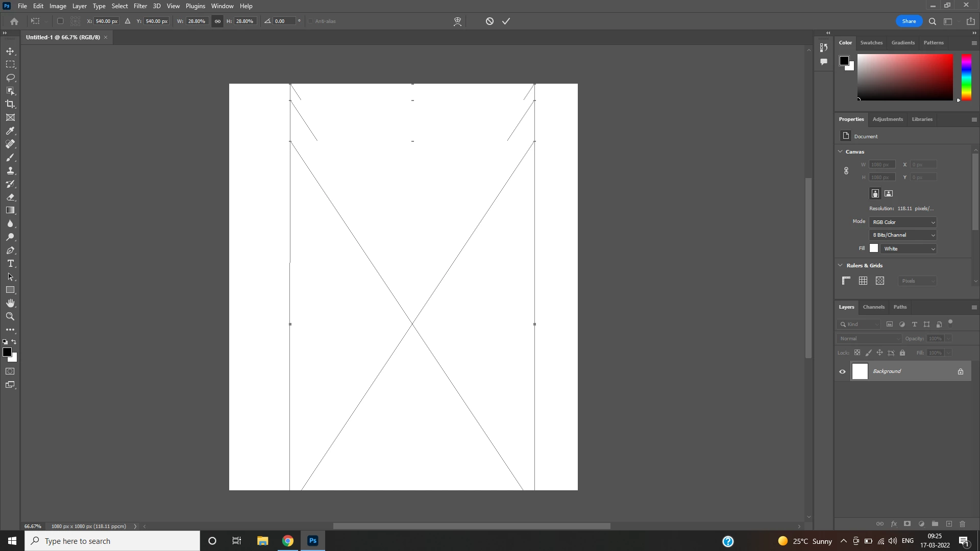Toggle reference point checkbox in options bar
The image size is (980, 551).
click(60, 21)
